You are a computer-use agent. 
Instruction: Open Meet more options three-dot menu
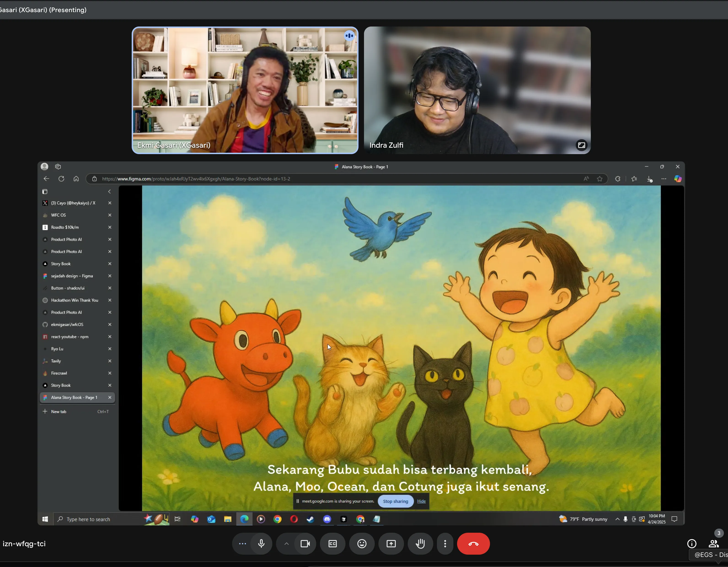pos(445,544)
